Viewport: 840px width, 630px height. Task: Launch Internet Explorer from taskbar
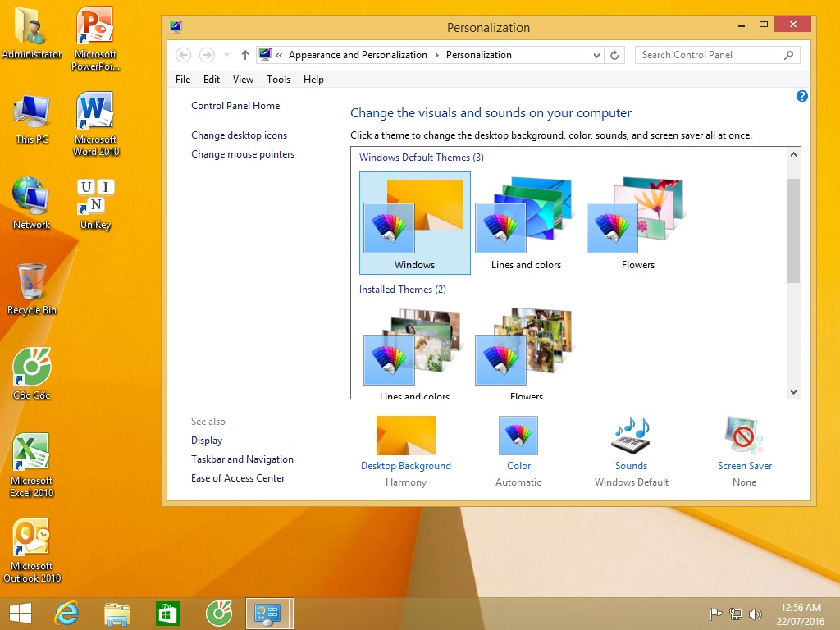(x=66, y=614)
